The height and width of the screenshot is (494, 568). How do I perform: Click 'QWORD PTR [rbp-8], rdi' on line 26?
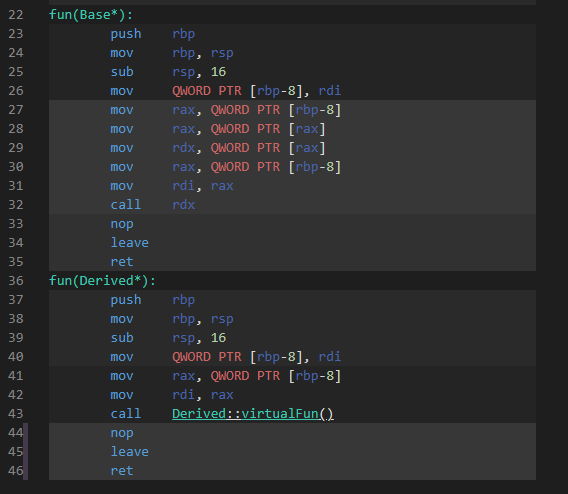pos(256,91)
